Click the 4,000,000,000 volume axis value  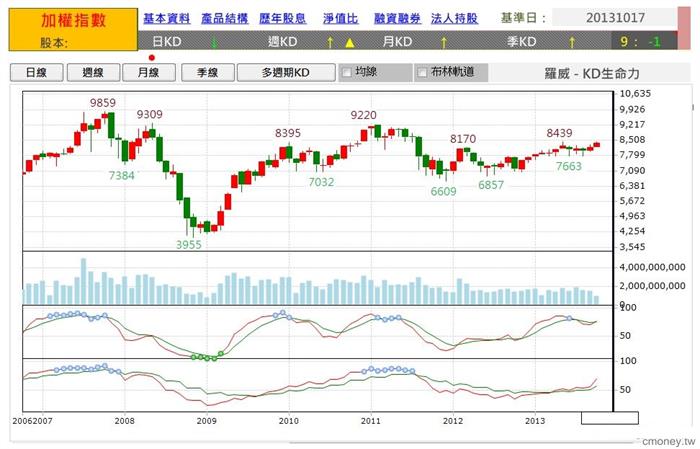[652, 267]
